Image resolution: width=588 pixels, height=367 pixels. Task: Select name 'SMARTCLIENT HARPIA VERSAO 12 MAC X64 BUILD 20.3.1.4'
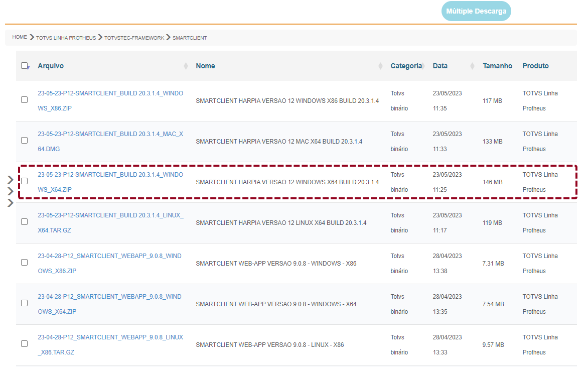click(x=279, y=142)
